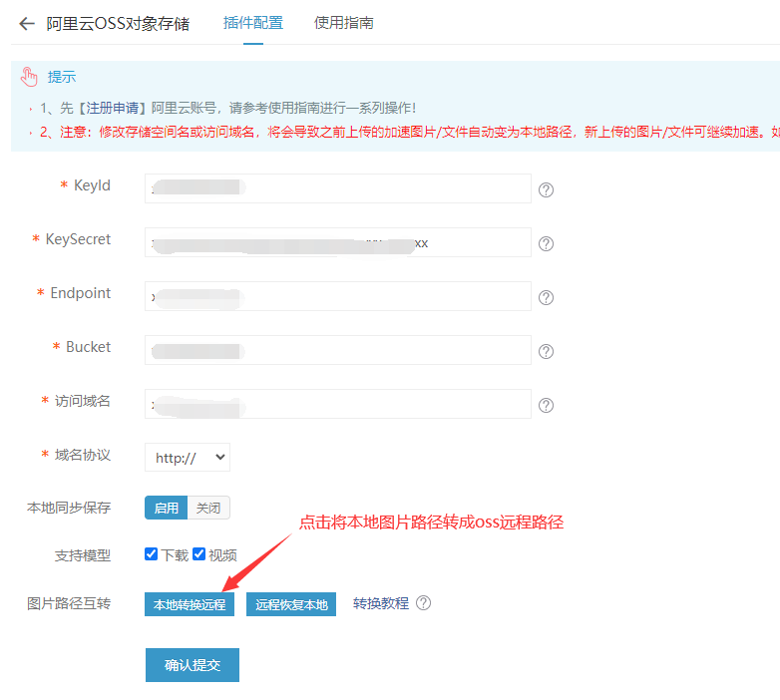Click the 提示 heading text
Viewport: 780px width, 700px height.
[62, 77]
